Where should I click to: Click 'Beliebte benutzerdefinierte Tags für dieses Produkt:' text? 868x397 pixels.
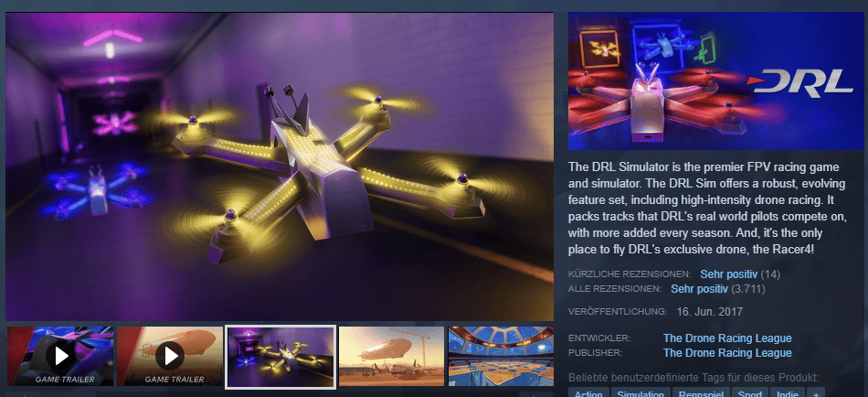click(x=693, y=378)
